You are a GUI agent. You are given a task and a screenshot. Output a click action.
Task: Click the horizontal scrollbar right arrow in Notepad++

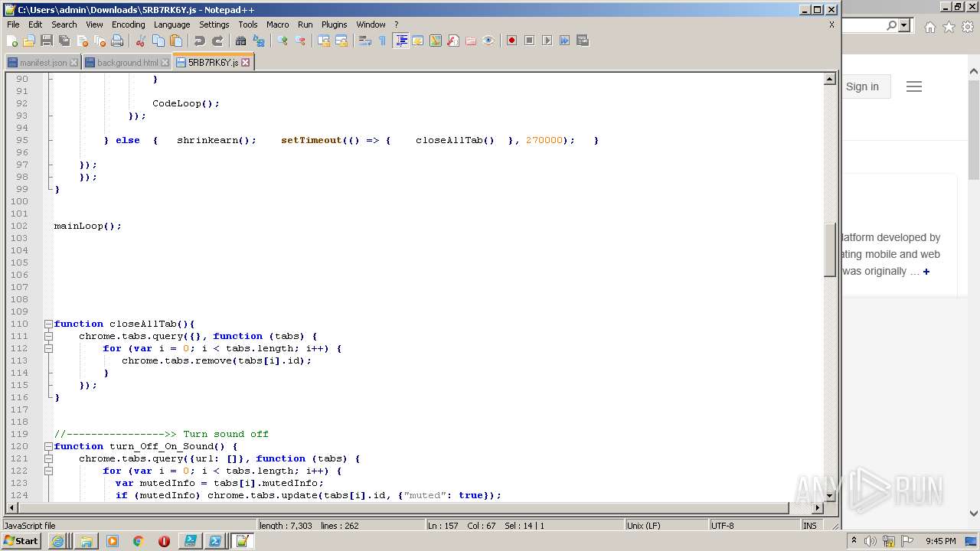(x=817, y=507)
